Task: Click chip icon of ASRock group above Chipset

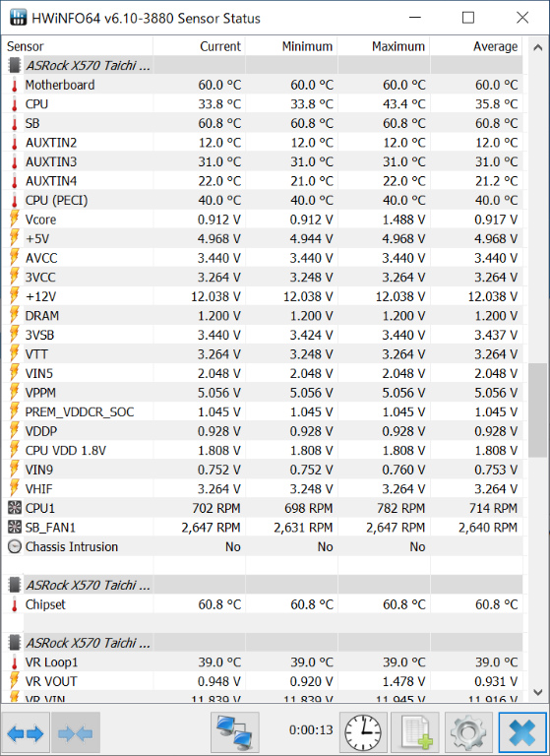Action: [15, 585]
